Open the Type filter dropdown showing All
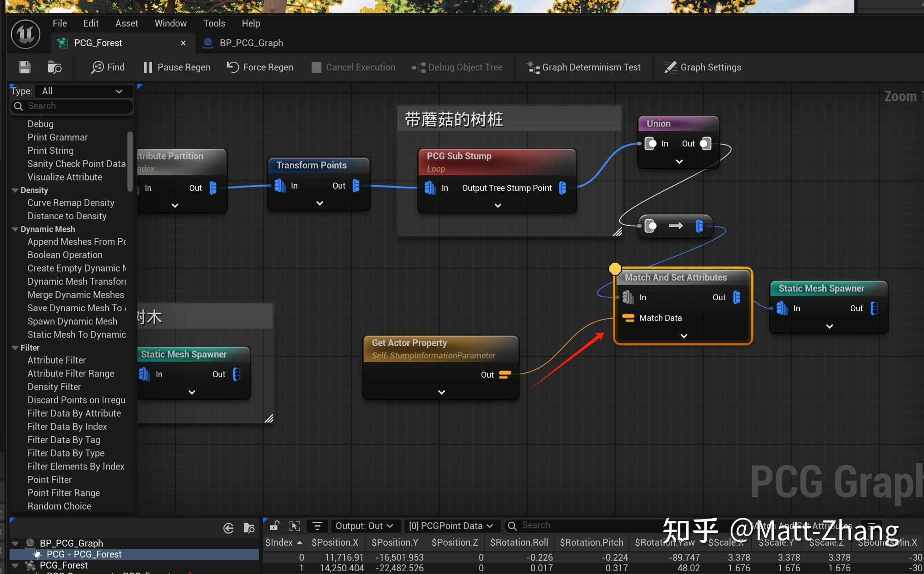This screenshot has width=924, height=574. (x=82, y=91)
